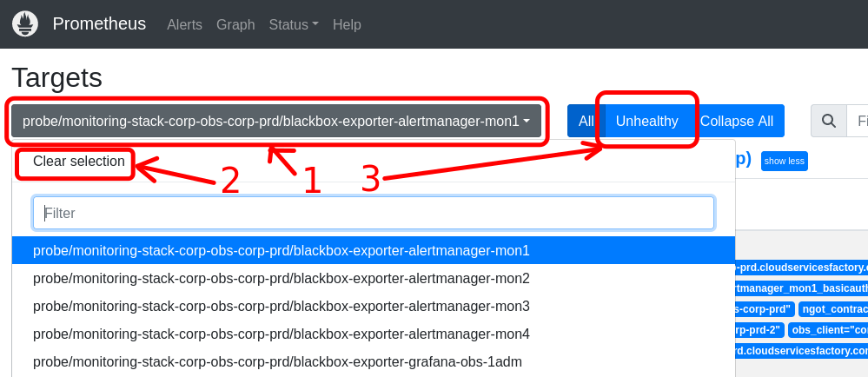Click the obs_client label badge
The image size is (868, 377).
click(x=828, y=330)
